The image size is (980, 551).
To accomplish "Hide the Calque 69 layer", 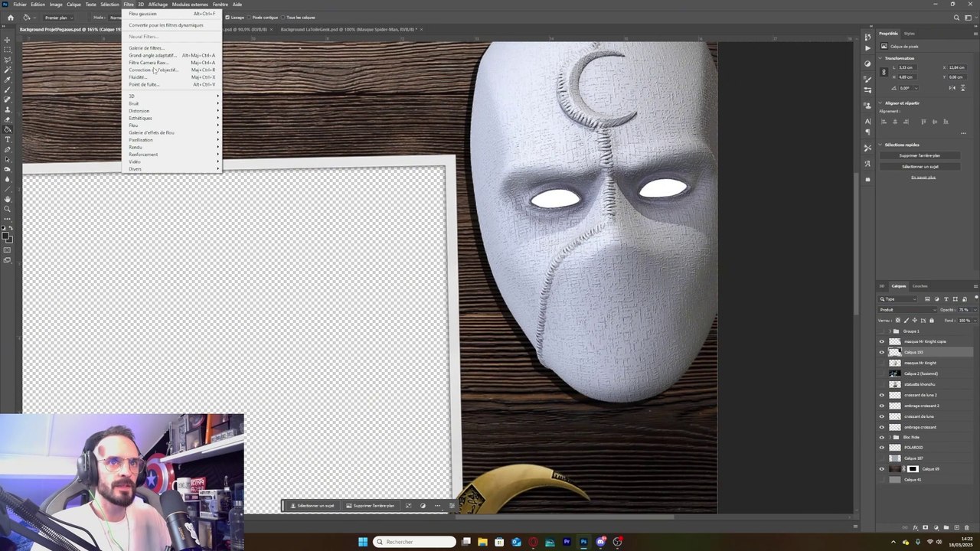I will [881, 469].
